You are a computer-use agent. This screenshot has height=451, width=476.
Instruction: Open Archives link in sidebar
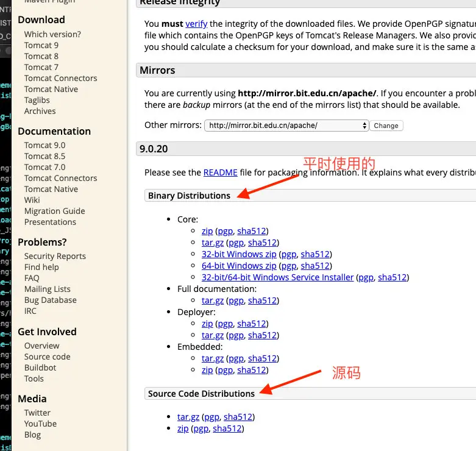(40, 111)
